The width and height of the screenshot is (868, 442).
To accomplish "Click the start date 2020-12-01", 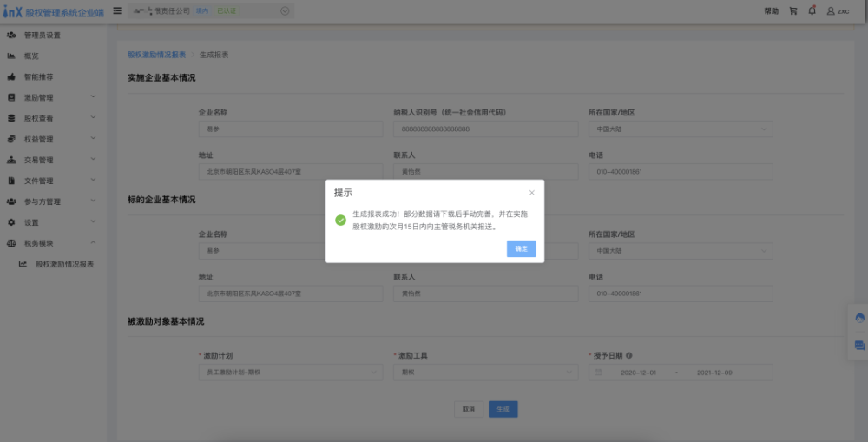I will click(638, 373).
